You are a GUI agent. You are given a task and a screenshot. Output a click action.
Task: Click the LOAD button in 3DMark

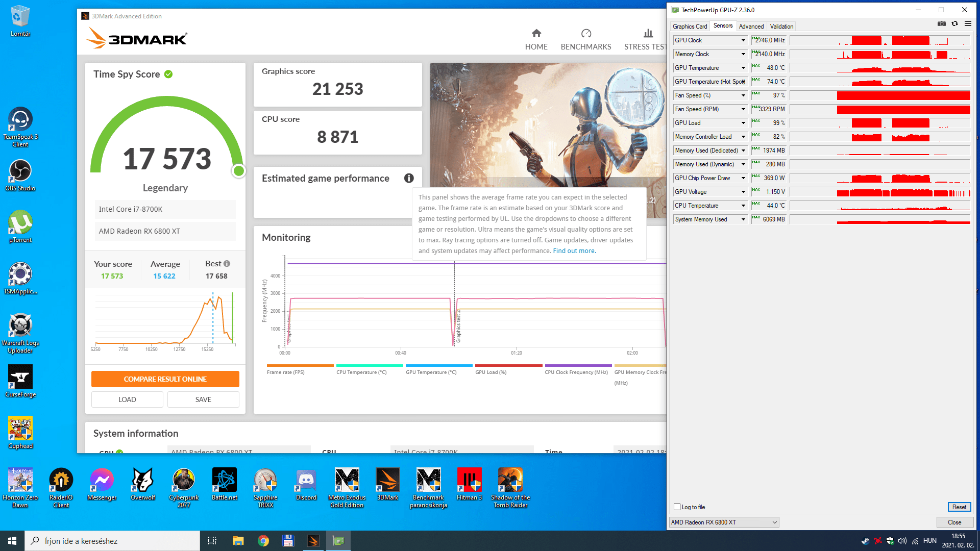(127, 399)
